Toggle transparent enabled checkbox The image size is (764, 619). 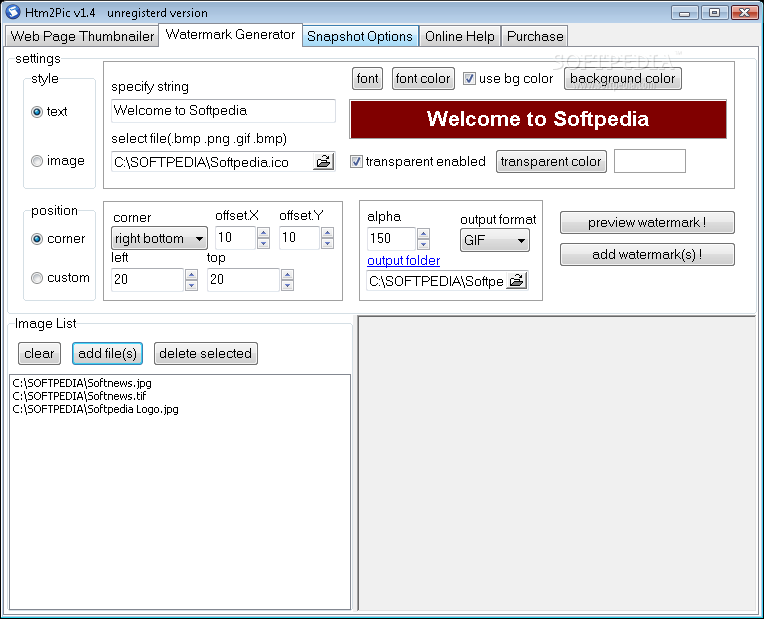[356, 161]
